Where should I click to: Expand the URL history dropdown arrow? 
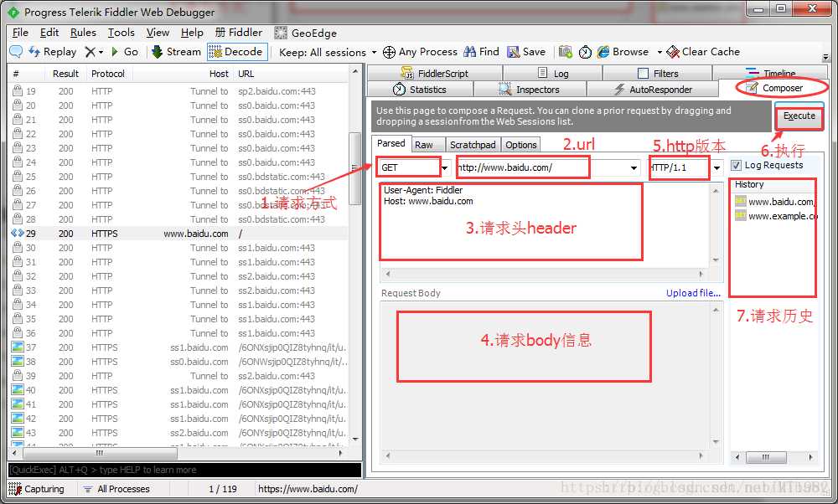click(634, 168)
